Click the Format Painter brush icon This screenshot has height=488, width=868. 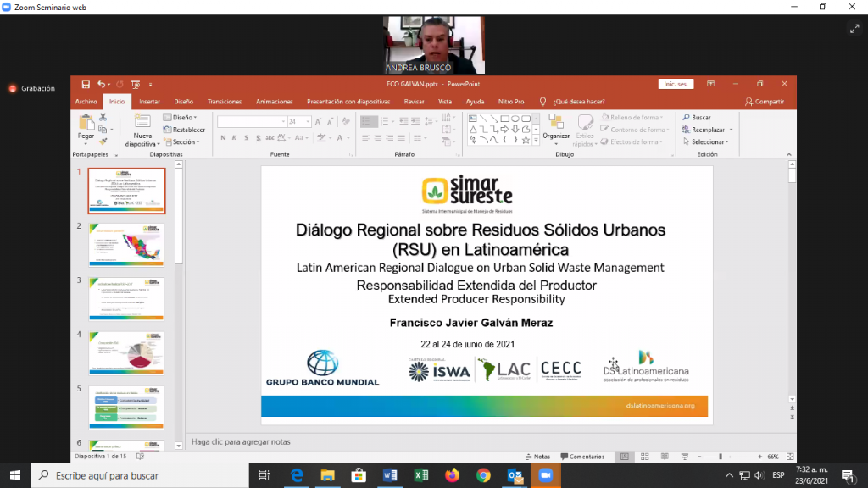pyautogui.click(x=103, y=141)
